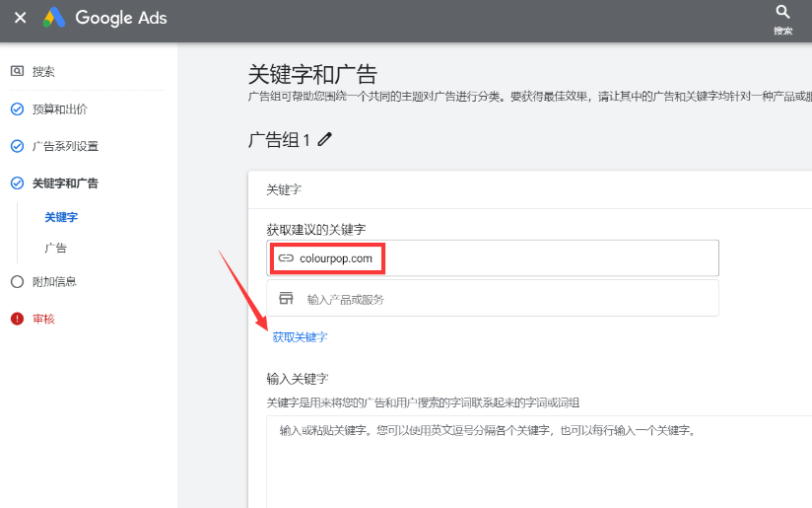Select the 关键字和广告 step in the sidebar
The image size is (812, 508).
(x=65, y=183)
